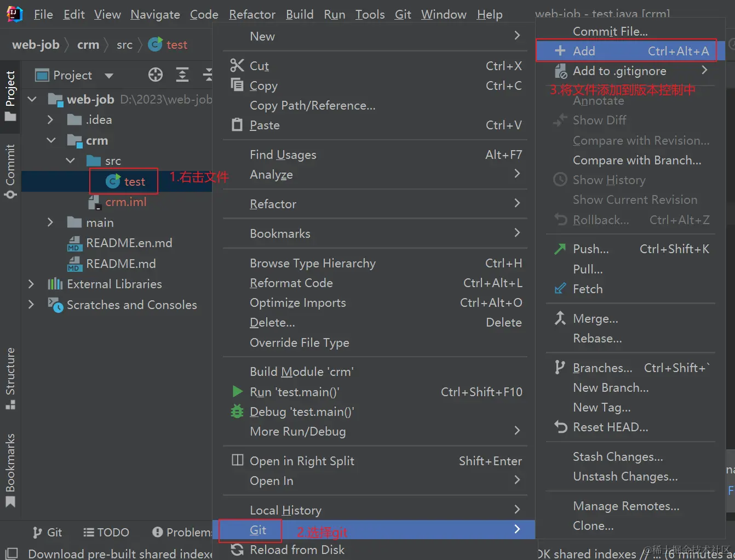This screenshot has width=735, height=560.
Task: Open the Git menu in menu bar
Action: pos(403,14)
